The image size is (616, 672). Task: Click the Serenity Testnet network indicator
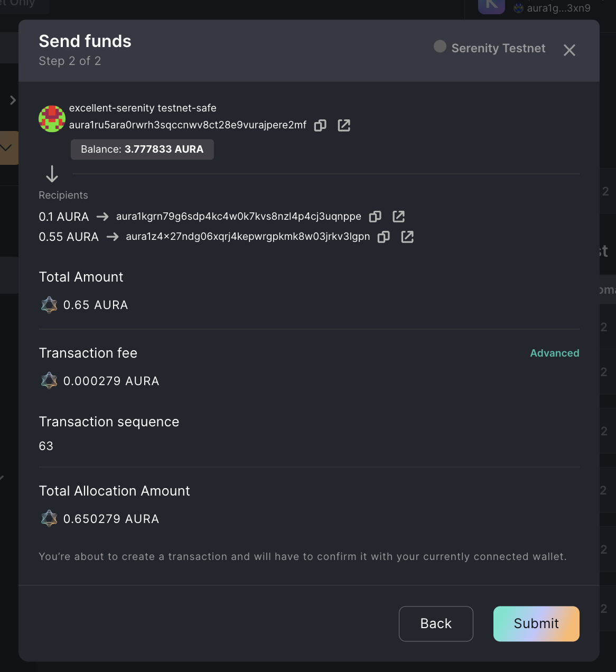(x=489, y=48)
